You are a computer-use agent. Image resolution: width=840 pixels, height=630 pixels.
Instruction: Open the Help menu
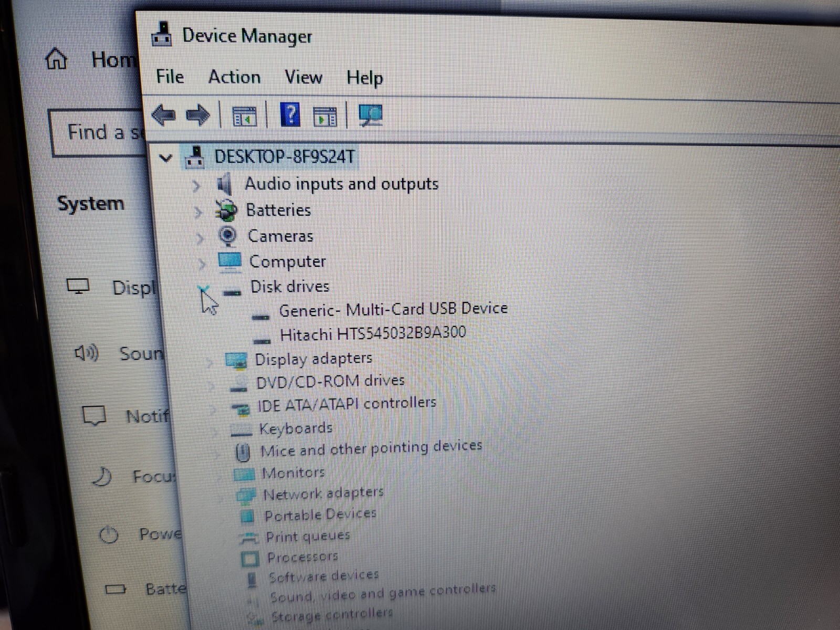coord(364,78)
